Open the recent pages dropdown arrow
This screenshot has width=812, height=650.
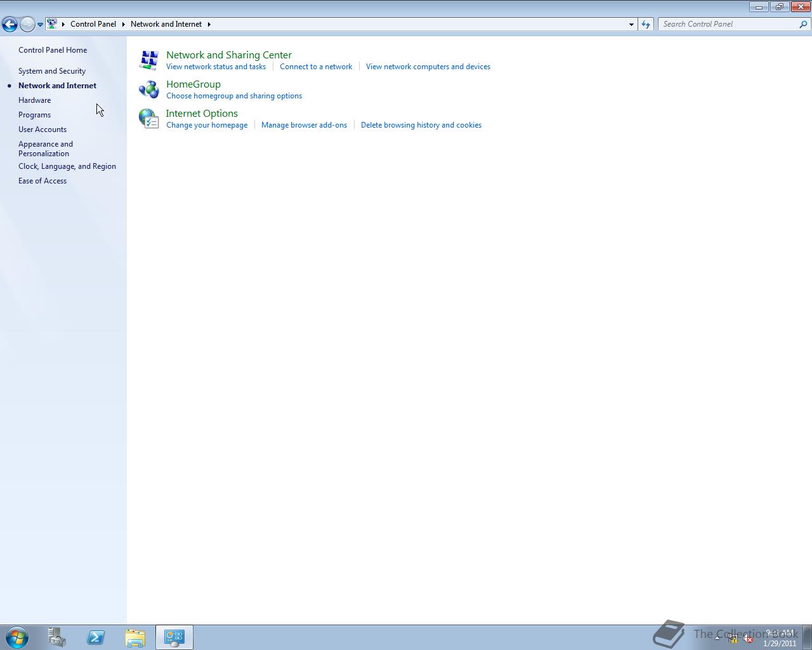[x=40, y=24]
